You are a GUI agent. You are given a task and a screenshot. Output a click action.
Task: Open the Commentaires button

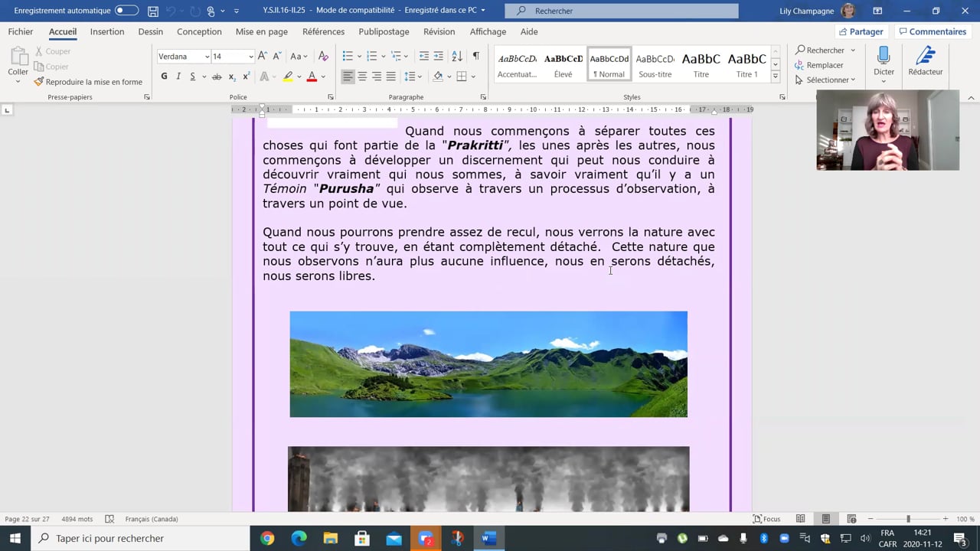pyautogui.click(x=933, y=31)
